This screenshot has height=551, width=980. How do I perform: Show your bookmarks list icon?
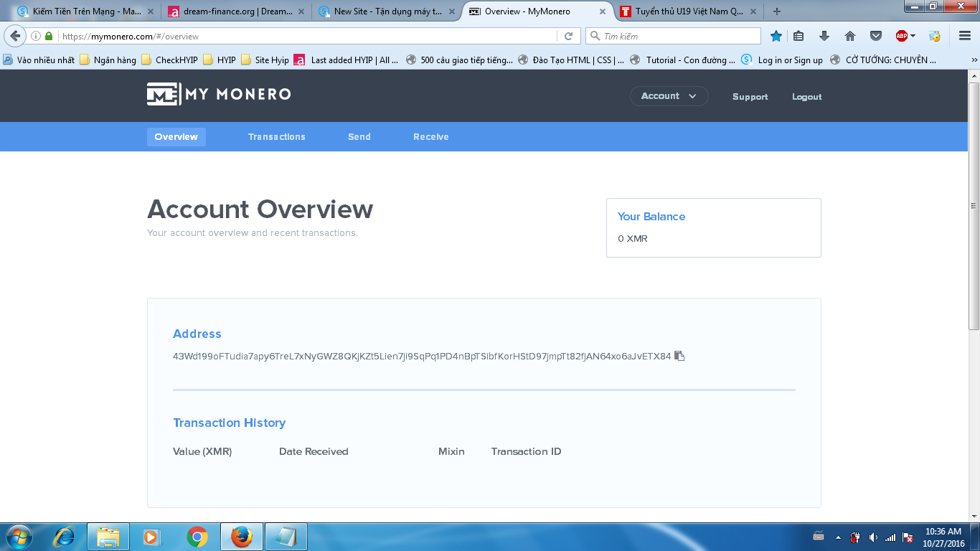click(798, 36)
